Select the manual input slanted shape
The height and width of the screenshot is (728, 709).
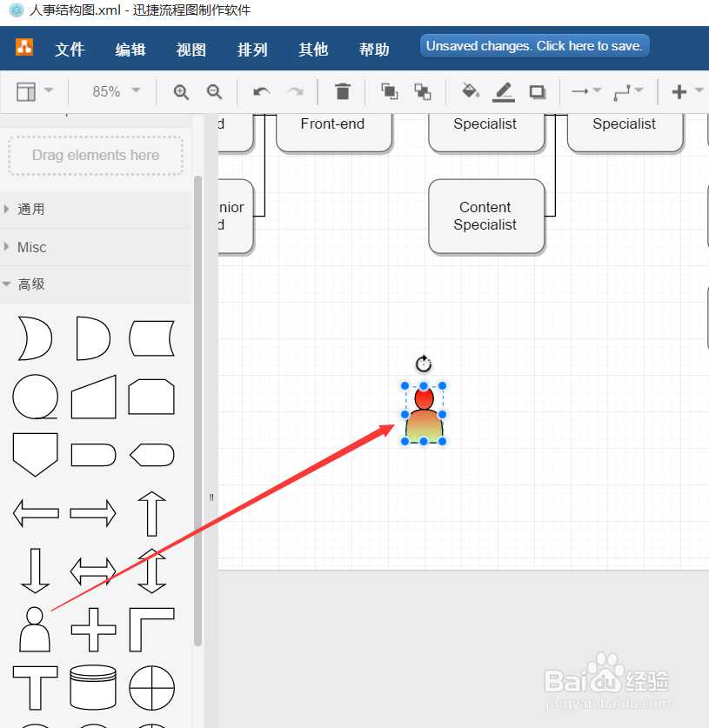pyautogui.click(x=93, y=397)
